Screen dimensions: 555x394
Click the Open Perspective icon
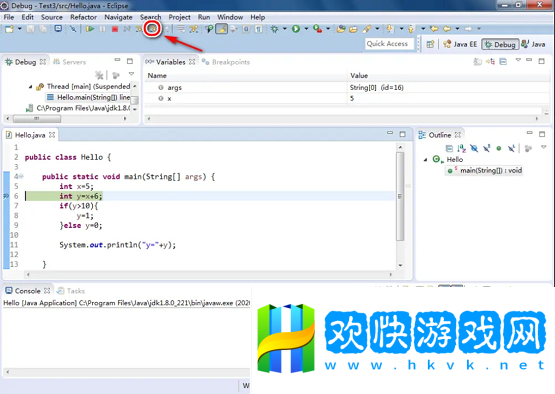pos(430,44)
